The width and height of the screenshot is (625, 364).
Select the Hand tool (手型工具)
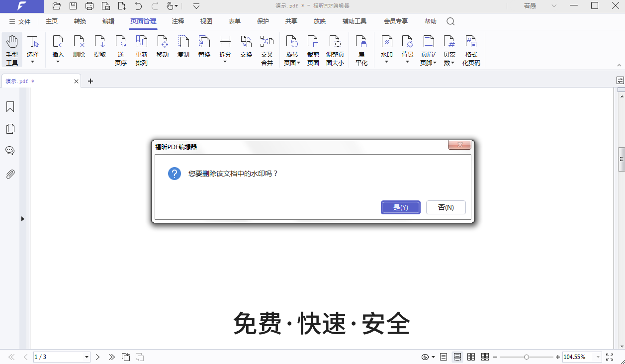(x=12, y=50)
